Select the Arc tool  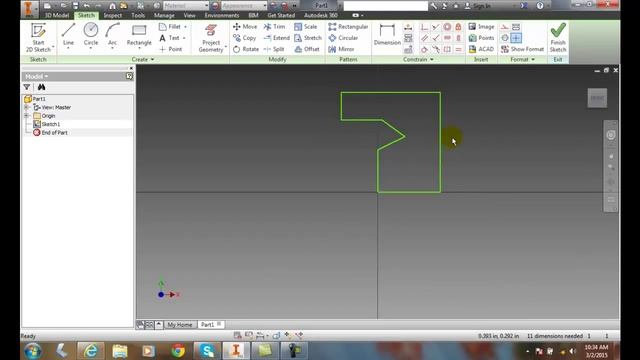click(x=112, y=35)
